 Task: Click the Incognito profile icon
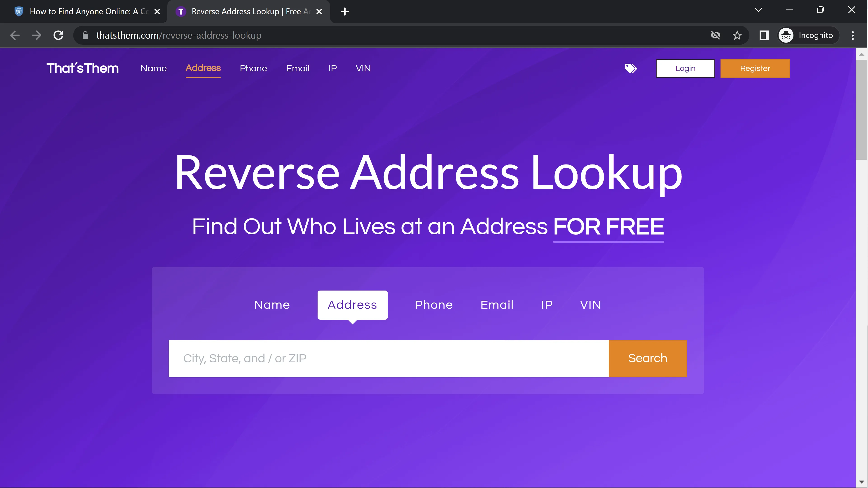(786, 35)
